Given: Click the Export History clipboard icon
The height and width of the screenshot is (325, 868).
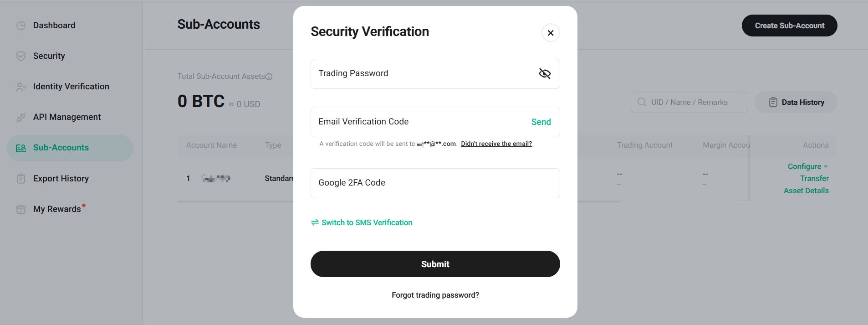Looking at the screenshot, I should [21, 179].
